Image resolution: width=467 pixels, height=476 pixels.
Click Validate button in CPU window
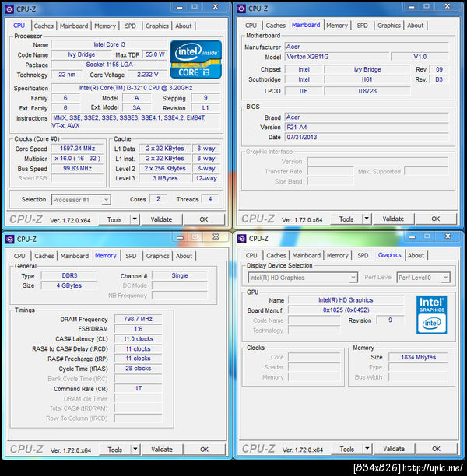tap(161, 219)
